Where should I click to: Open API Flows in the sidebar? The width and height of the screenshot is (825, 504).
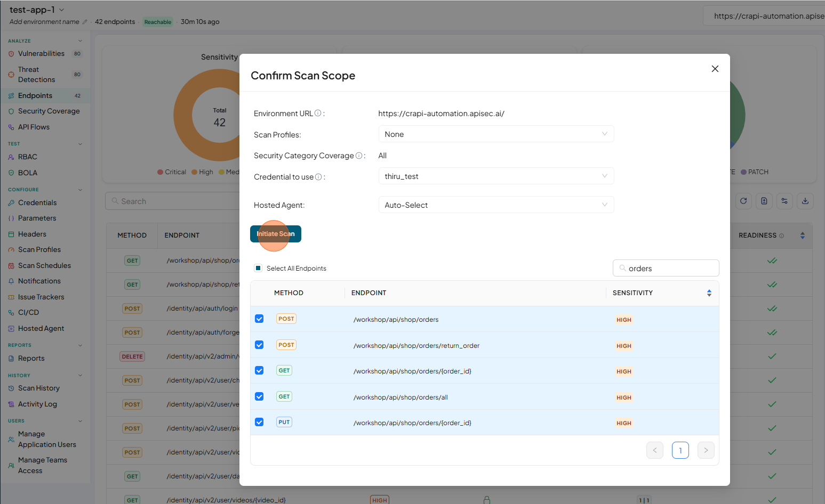(x=34, y=127)
